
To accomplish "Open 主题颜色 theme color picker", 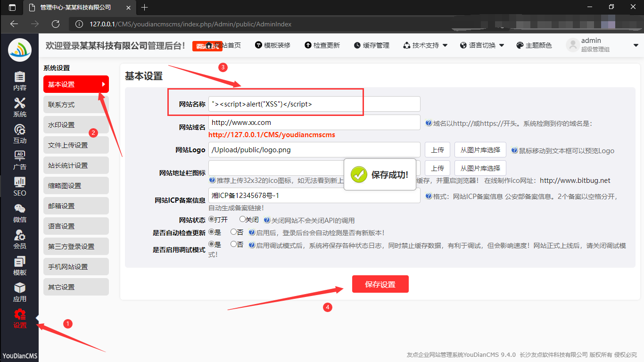I will coord(534,45).
